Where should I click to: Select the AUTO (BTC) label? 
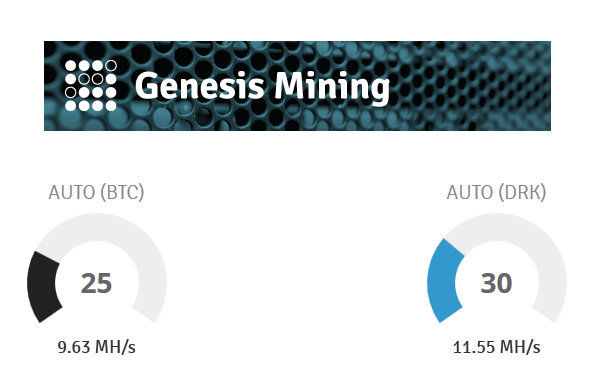(96, 192)
